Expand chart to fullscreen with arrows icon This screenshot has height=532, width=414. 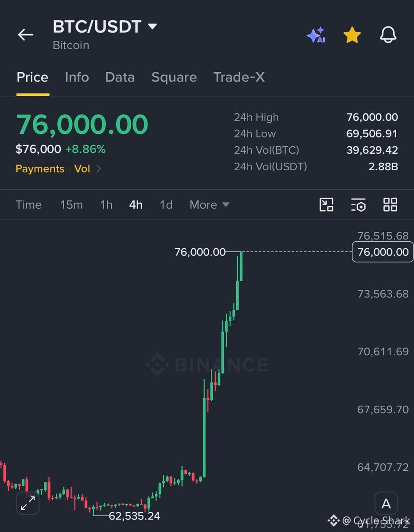(28, 503)
